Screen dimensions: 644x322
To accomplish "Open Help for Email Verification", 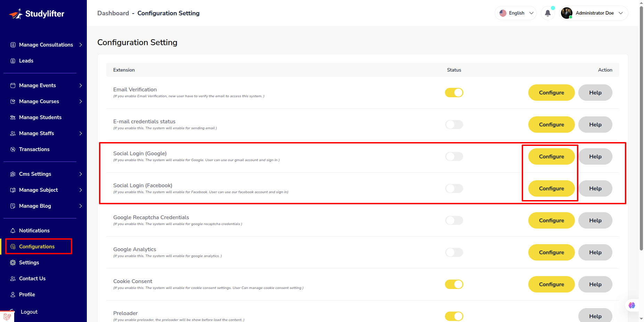I will pos(595,93).
